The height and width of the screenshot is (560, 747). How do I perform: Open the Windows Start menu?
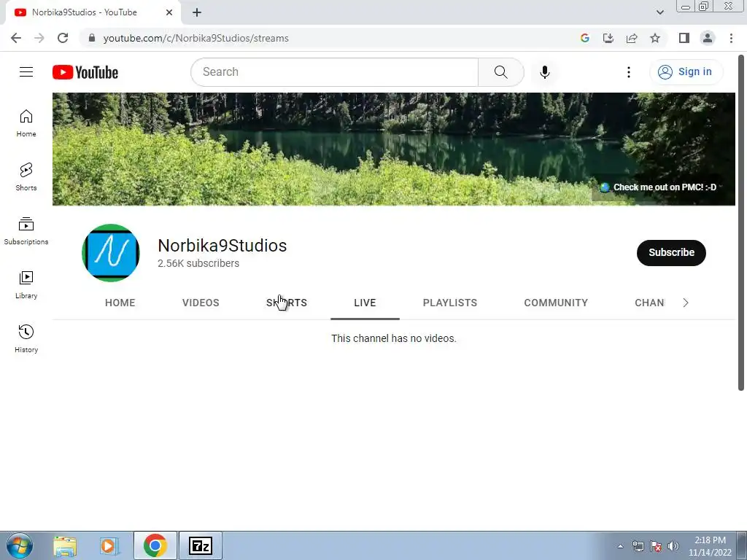pyautogui.click(x=19, y=545)
